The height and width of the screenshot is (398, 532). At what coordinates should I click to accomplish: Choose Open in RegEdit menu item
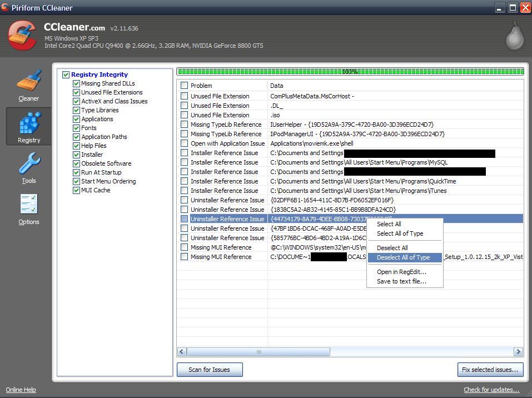405,272
